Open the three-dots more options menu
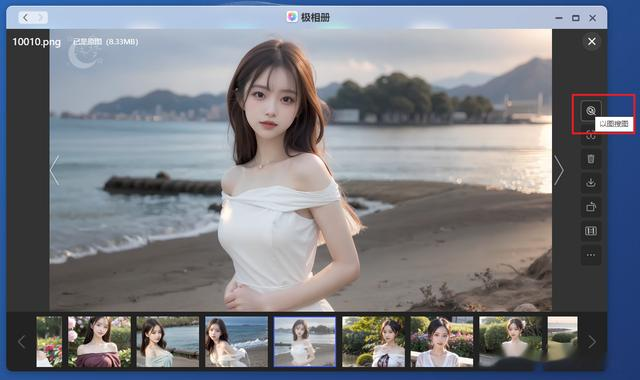 pyautogui.click(x=591, y=255)
